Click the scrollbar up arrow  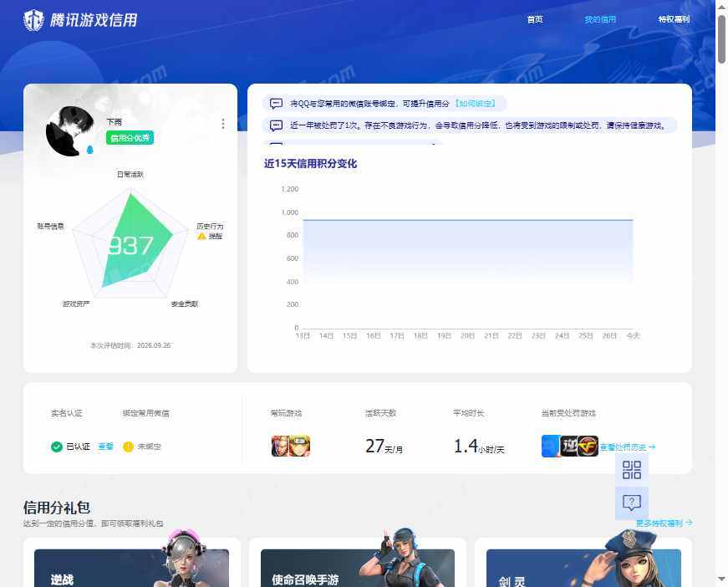point(721,7)
